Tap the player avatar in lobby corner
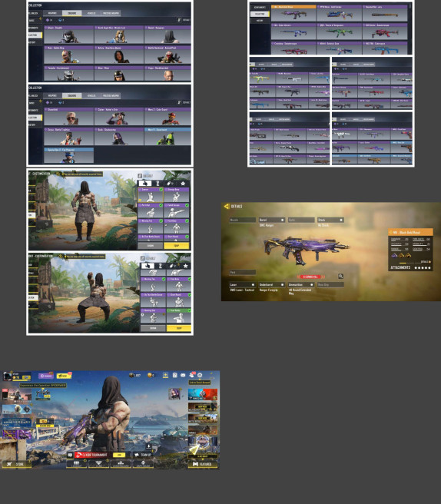The image size is (441, 504). tap(8, 376)
